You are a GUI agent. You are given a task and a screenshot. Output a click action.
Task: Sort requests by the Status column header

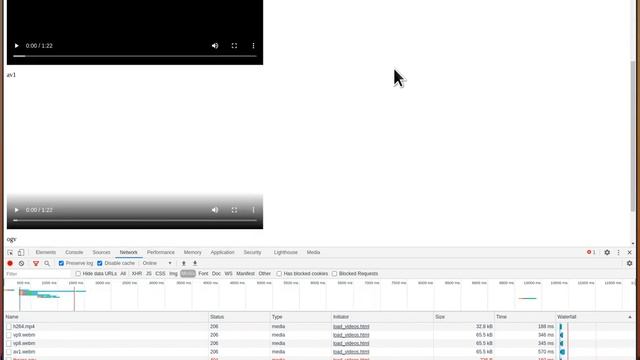click(x=239, y=317)
